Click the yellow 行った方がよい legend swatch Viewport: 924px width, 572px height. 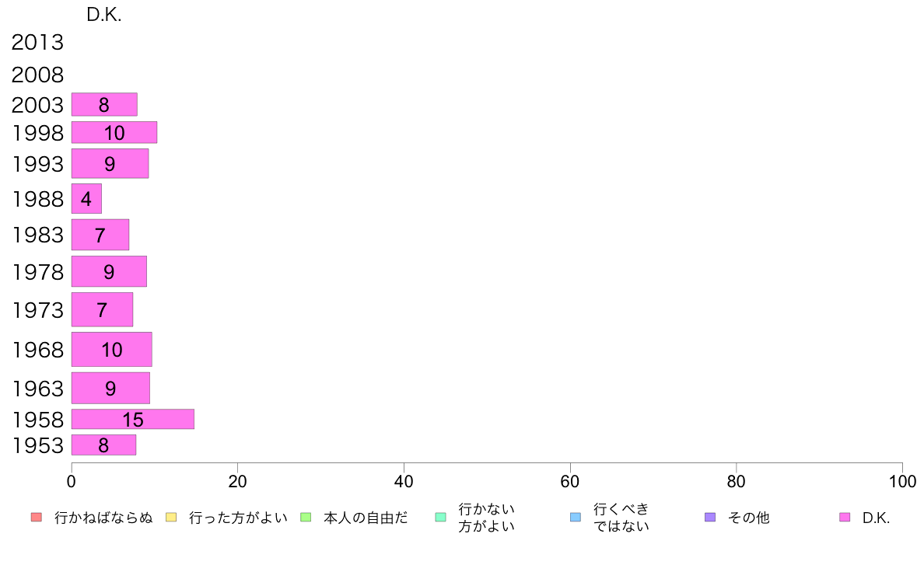[x=171, y=518]
